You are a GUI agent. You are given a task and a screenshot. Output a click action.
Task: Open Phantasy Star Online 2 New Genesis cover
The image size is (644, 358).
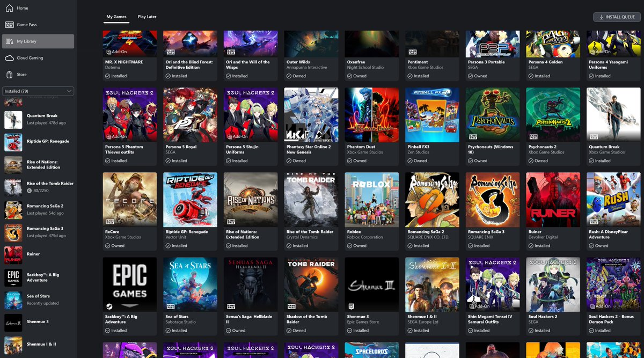(x=311, y=115)
